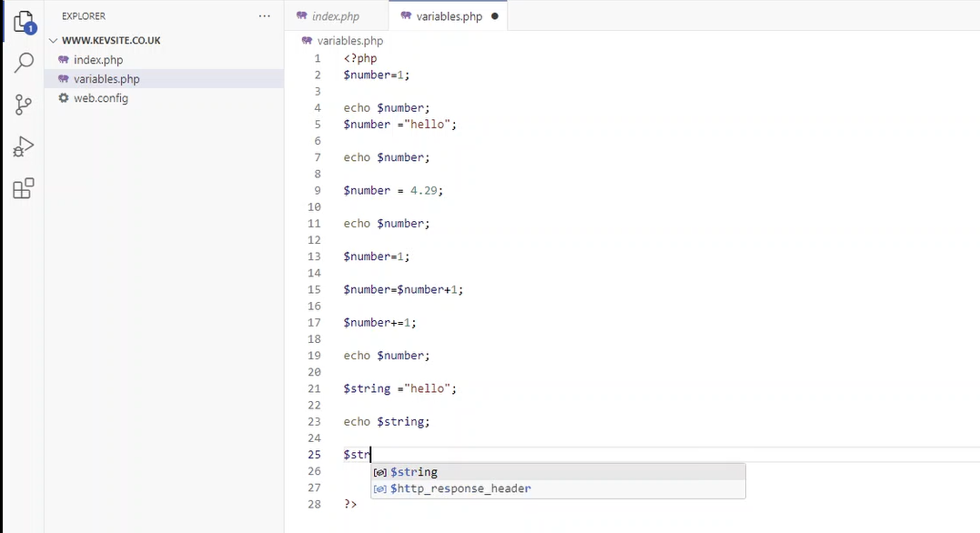This screenshot has width=980, height=533.
Task: Click "$number=1;" on line 13
Action: [x=376, y=256]
